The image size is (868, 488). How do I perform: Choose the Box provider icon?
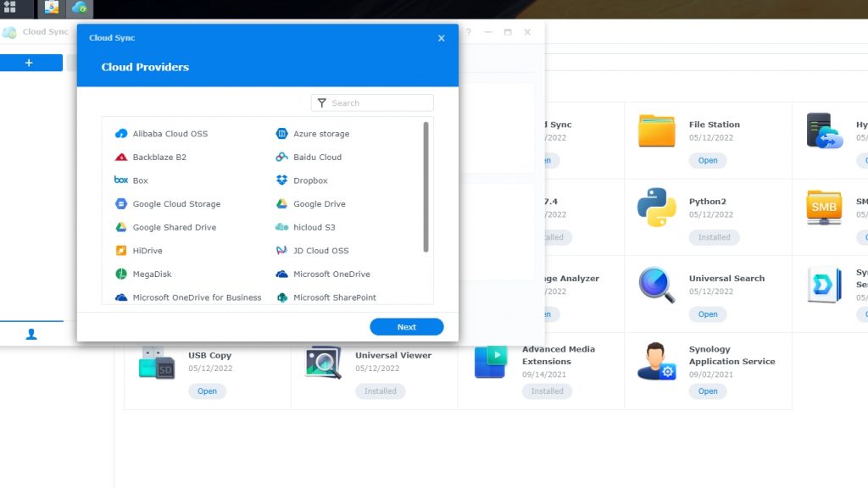(x=120, y=180)
